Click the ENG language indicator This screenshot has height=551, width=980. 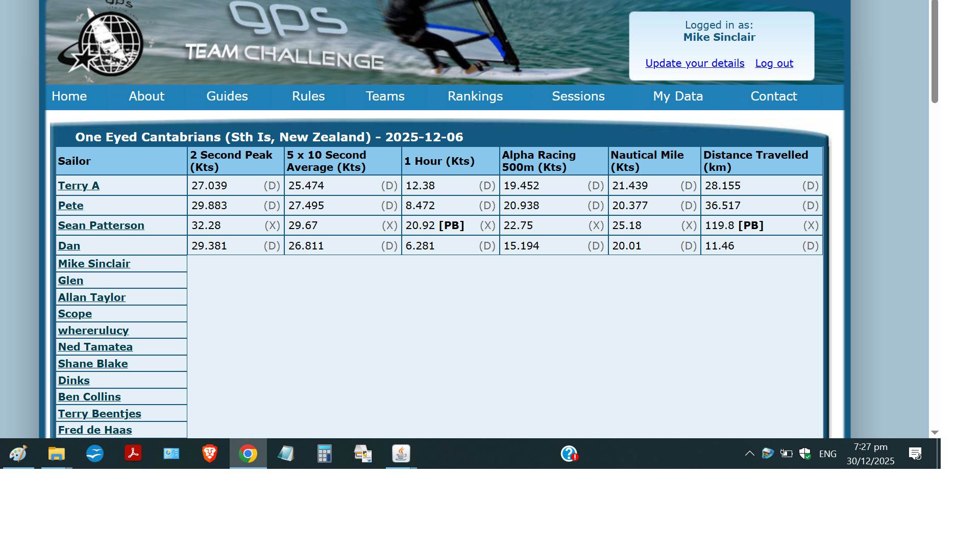click(827, 454)
